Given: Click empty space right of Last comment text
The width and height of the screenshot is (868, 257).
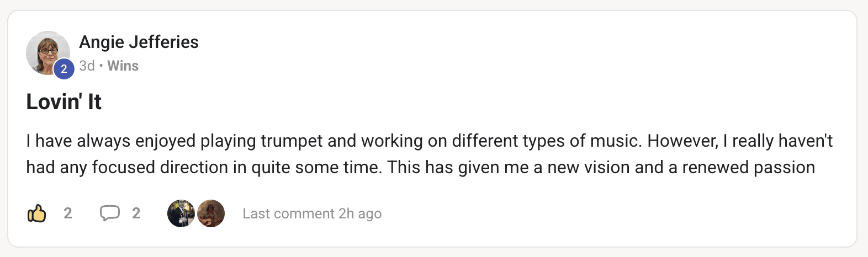Looking at the screenshot, I should point(607,213).
